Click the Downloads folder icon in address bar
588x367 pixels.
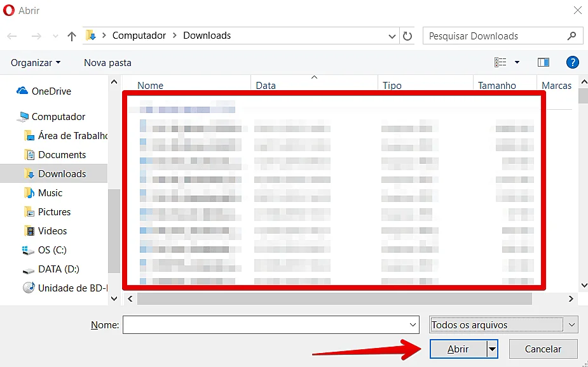91,35
